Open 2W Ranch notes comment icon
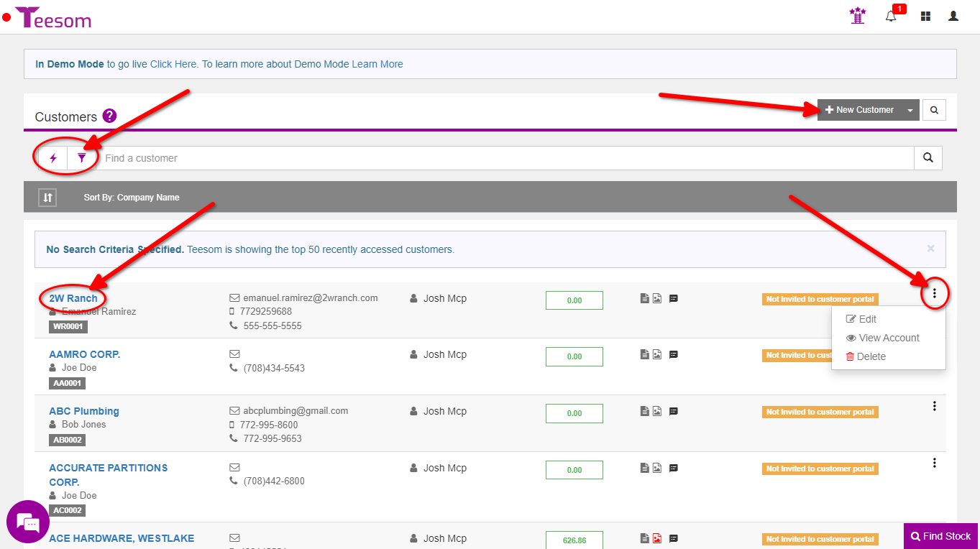This screenshot has width=980, height=549. point(674,299)
